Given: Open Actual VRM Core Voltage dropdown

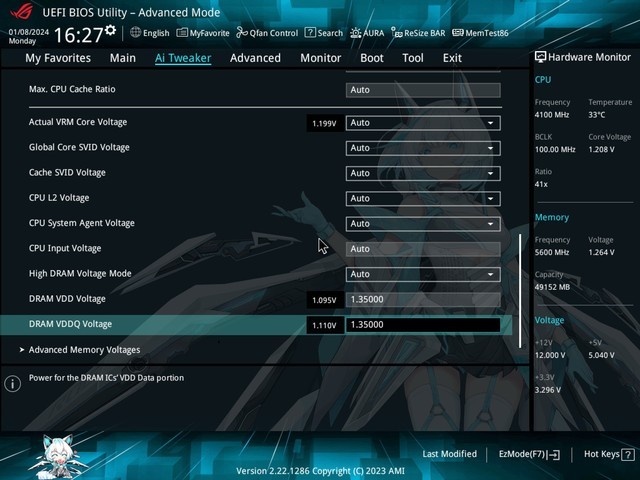Looking at the screenshot, I should click(x=423, y=123).
